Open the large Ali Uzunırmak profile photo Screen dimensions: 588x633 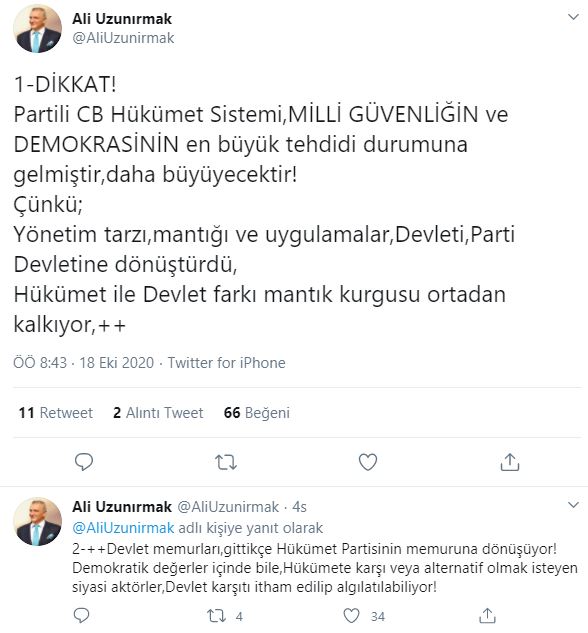(x=38, y=29)
